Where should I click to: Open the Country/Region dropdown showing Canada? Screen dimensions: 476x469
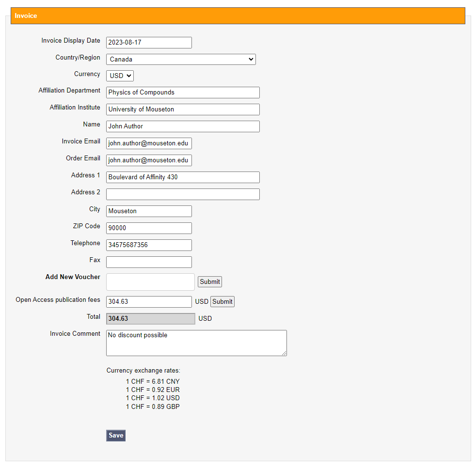point(180,59)
